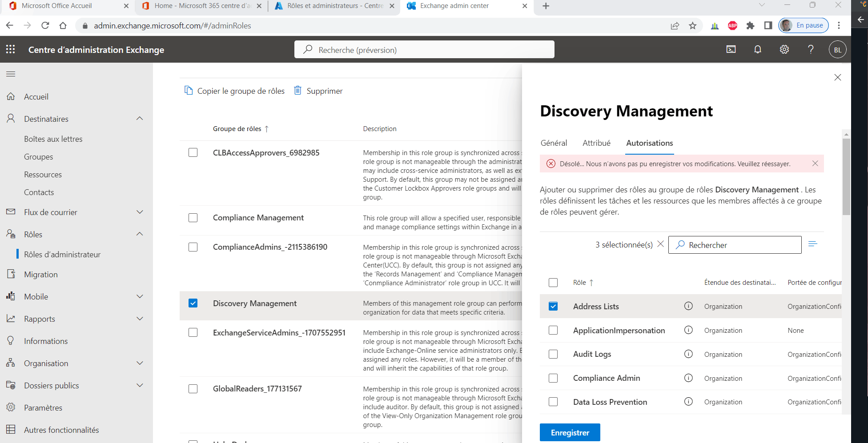Show info for Data Loss Prevention role
The width and height of the screenshot is (868, 443).
688,402
